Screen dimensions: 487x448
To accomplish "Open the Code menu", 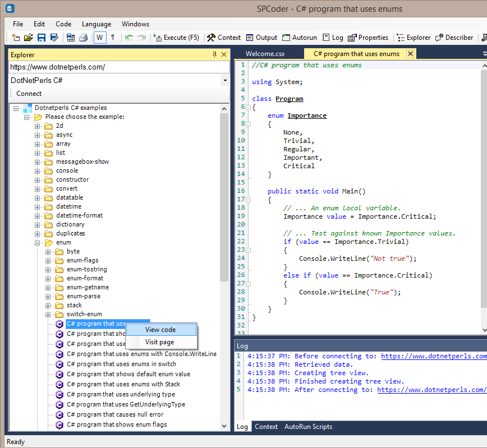I will pos(63,24).
